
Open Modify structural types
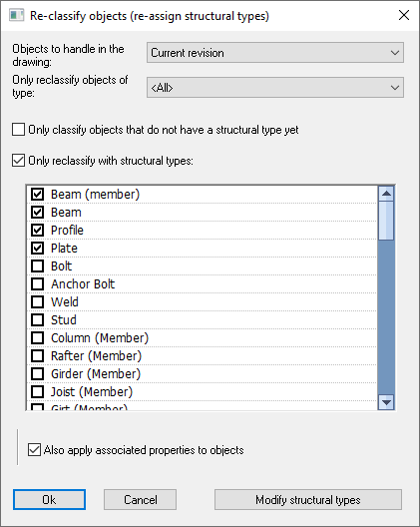(308, 500)
